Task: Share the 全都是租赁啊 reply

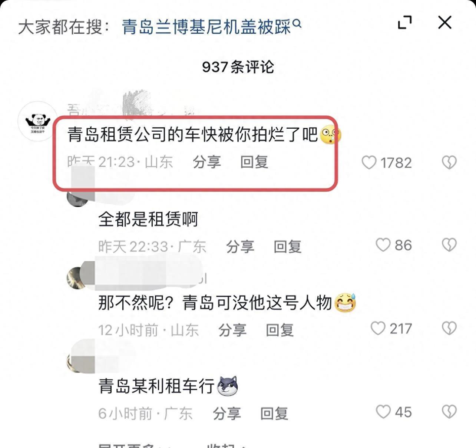Action: pyautogui.click(x=240, y=247)
